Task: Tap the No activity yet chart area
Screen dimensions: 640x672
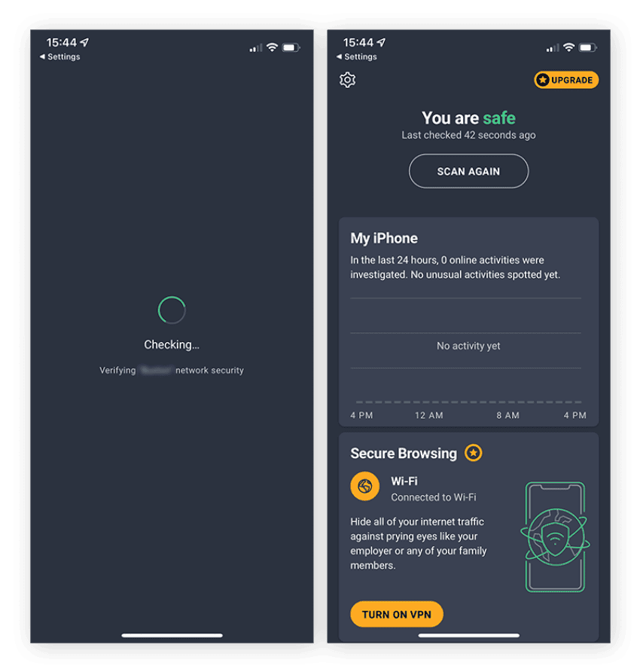Action: pos(468,346)
